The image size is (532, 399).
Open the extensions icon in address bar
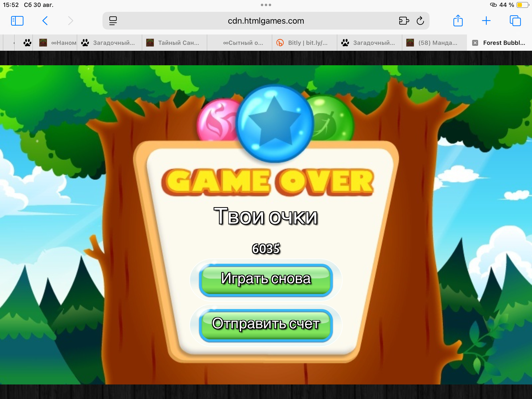404,21
